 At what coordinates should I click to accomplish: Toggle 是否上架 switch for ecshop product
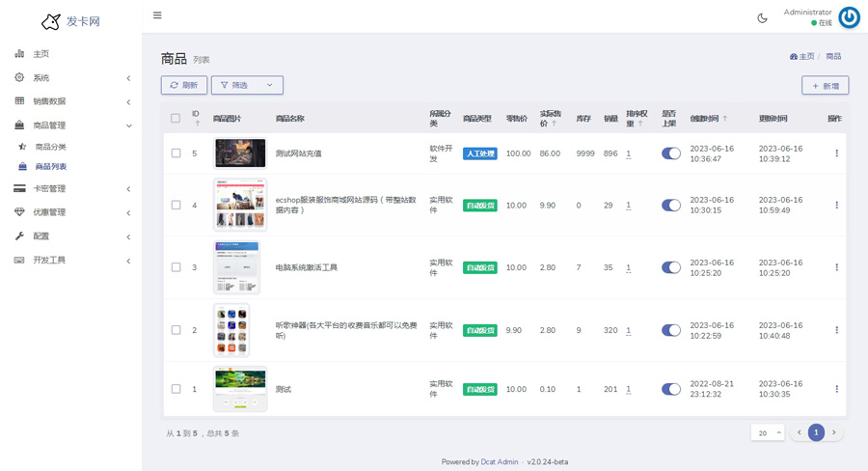tap(671, 205)
